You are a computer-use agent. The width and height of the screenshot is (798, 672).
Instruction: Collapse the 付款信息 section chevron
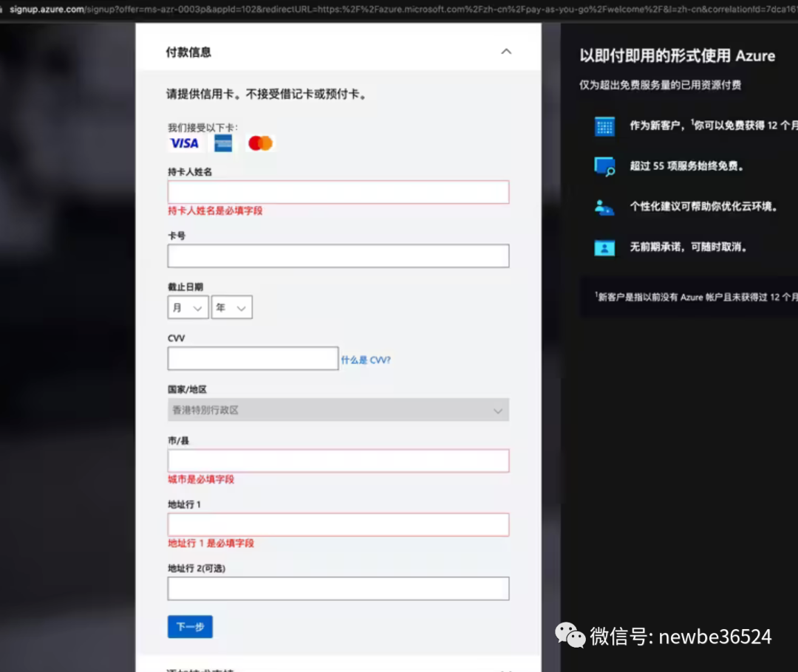(x=506, y=52)
